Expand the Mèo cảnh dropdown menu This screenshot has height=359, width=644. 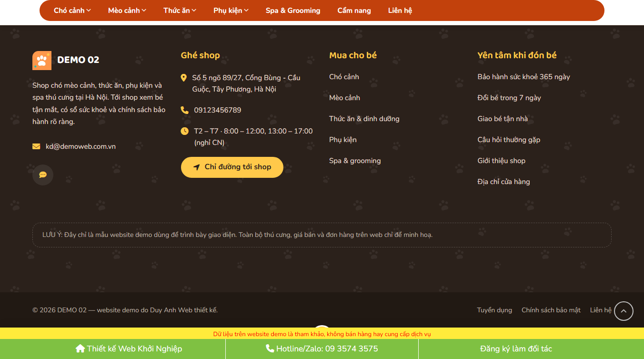tap(127, 10)
